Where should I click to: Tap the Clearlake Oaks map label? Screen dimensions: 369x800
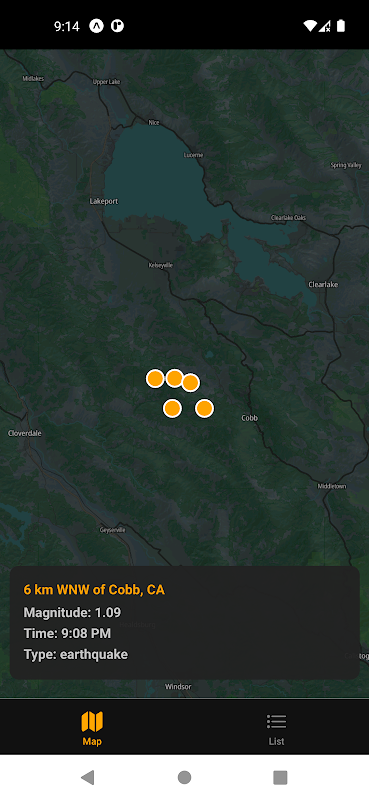[x=288, y=218]
